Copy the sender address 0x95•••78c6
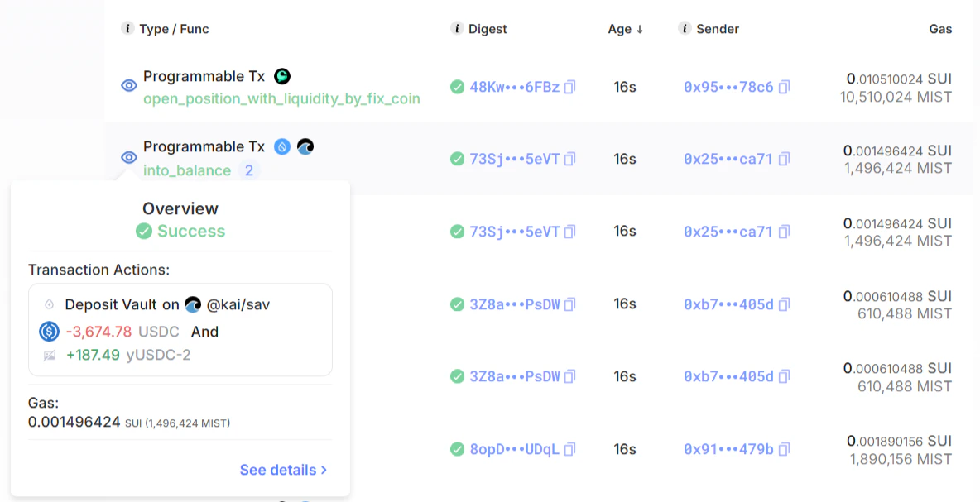The width and height of the screenshot is (980, 502). (x=784, y=87)
